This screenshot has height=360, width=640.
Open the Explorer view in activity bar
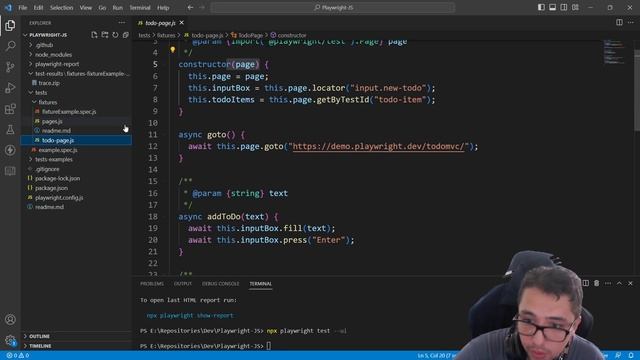click(10, 25)
